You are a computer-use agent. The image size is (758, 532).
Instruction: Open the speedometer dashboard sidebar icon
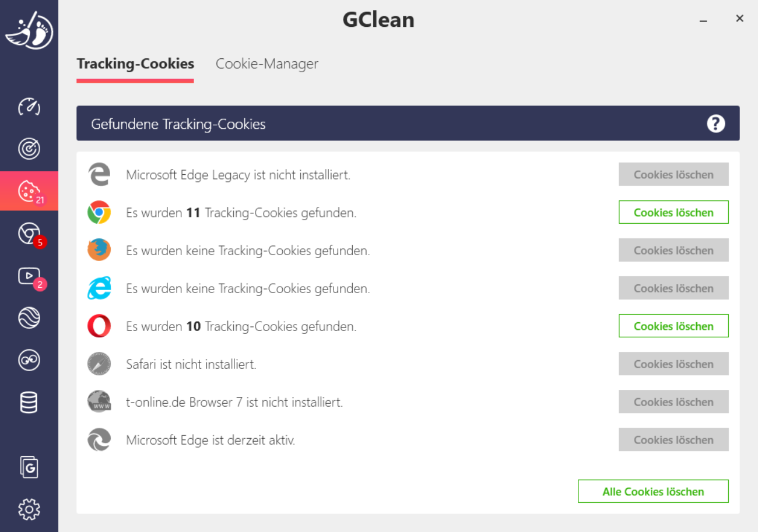tap(29, 107)
